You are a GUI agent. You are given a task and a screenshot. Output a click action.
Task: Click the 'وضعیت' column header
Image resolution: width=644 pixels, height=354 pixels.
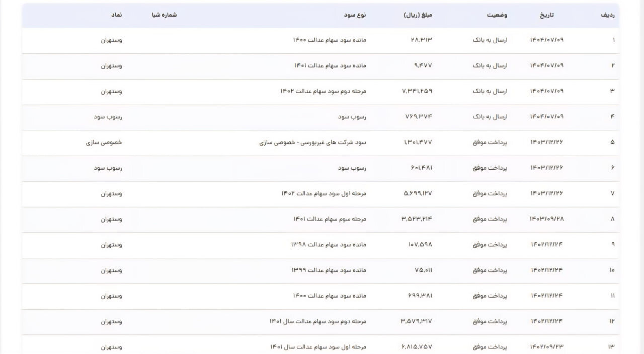[x=497, y=15]
